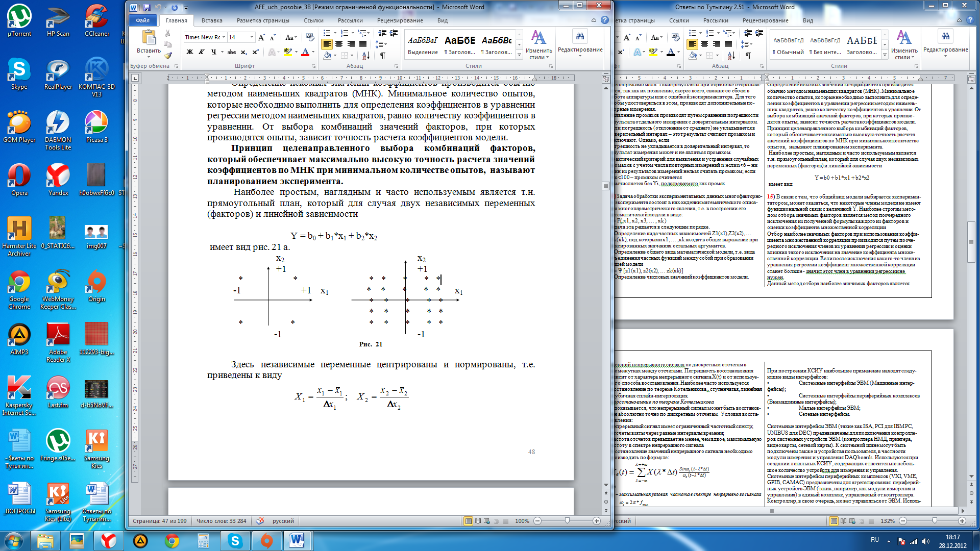Open the Kaspersky Internet Security desktop icon
The width and height of the screenshot is (980, 551).
coord(19,396)
